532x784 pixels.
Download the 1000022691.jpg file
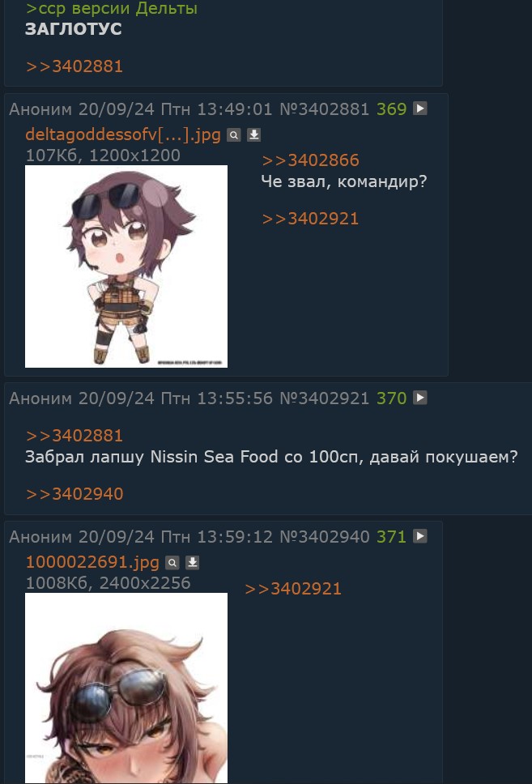pyautogui.click(x=193, y=563)
